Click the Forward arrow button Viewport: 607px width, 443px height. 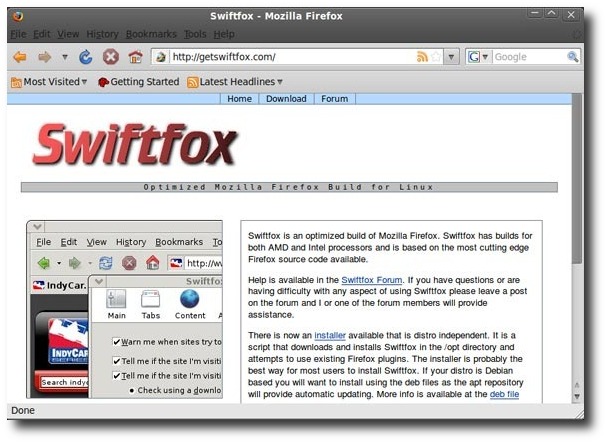[45, 57]
